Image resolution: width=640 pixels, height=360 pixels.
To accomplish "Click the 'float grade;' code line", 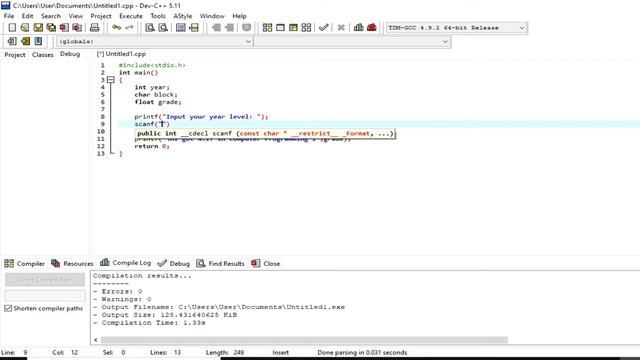I will (158, 102).
